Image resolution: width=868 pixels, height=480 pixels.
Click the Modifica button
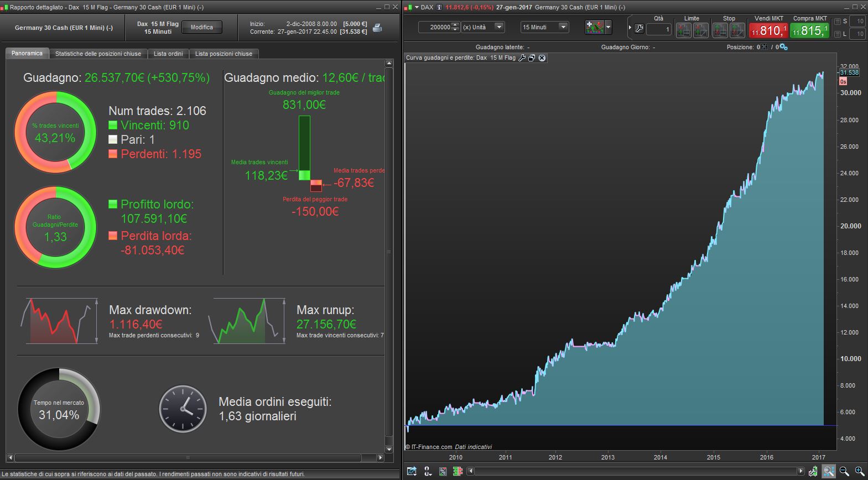click(202, 27)
